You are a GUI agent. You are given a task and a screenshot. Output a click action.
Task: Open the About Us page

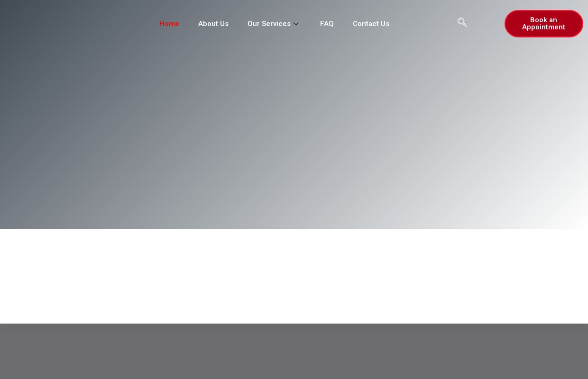coord(213,24)
